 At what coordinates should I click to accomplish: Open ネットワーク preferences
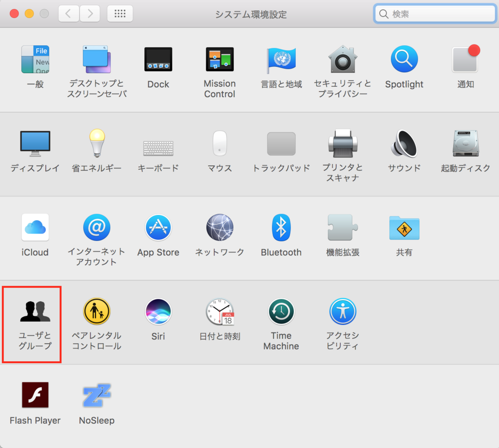pos(220,227)
